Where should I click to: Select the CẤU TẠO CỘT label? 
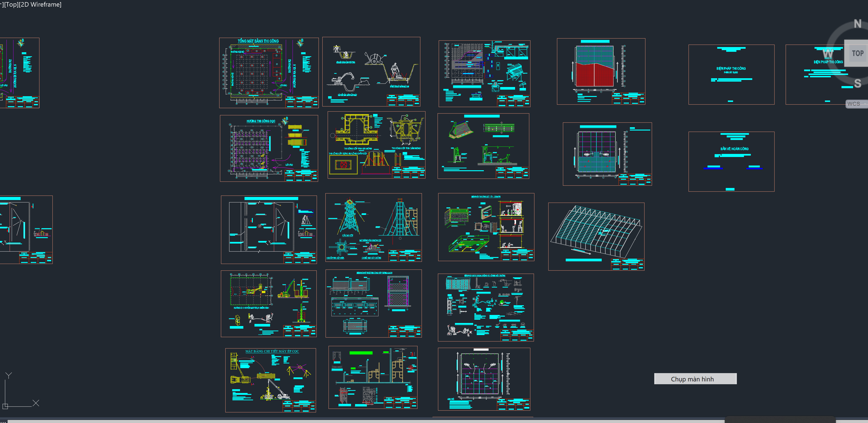click(347, 235)
